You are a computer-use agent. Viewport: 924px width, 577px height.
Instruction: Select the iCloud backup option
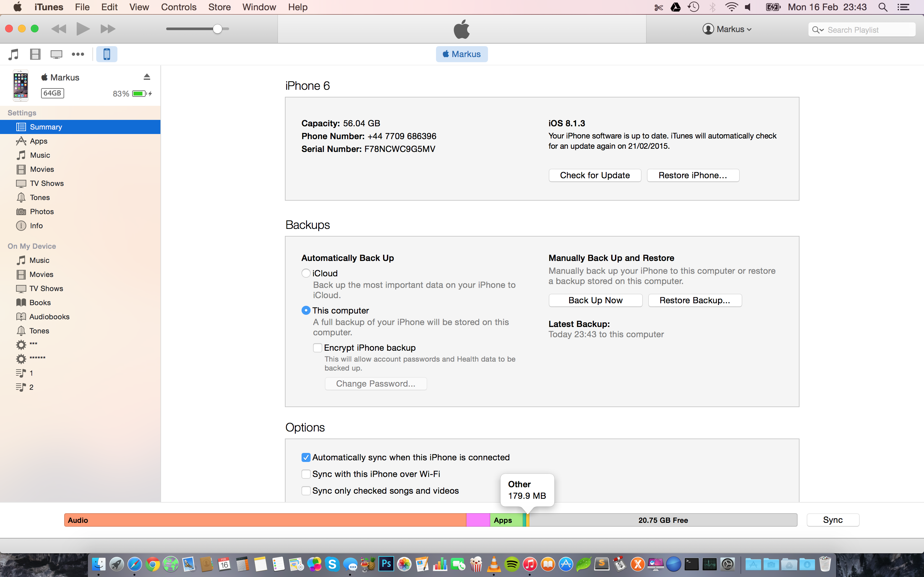[306, 273]
